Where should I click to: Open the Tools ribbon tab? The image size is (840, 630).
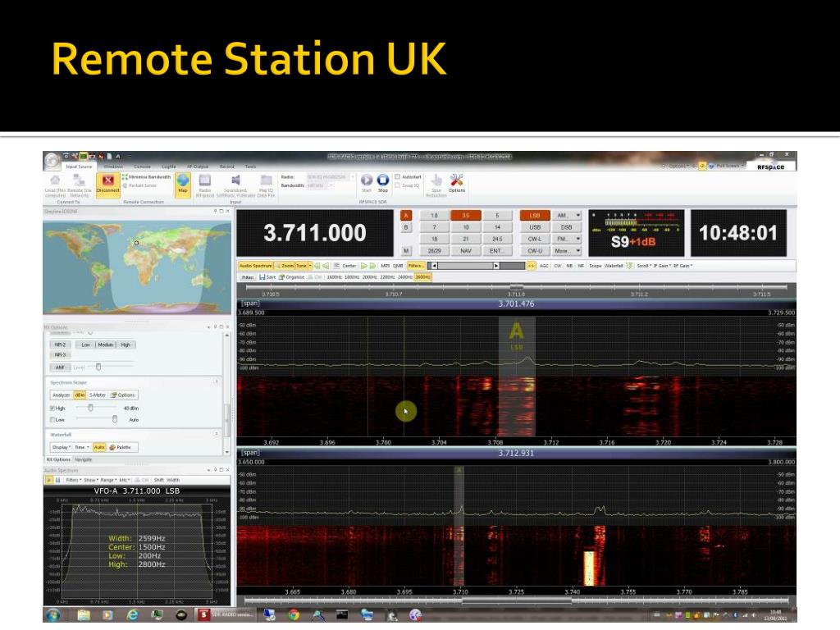(250, 167)
